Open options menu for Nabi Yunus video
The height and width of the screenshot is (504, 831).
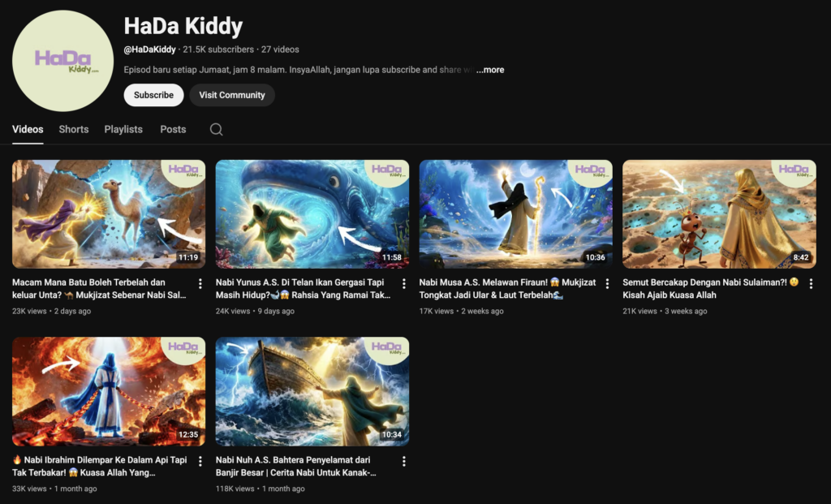[x=404, y=284]
